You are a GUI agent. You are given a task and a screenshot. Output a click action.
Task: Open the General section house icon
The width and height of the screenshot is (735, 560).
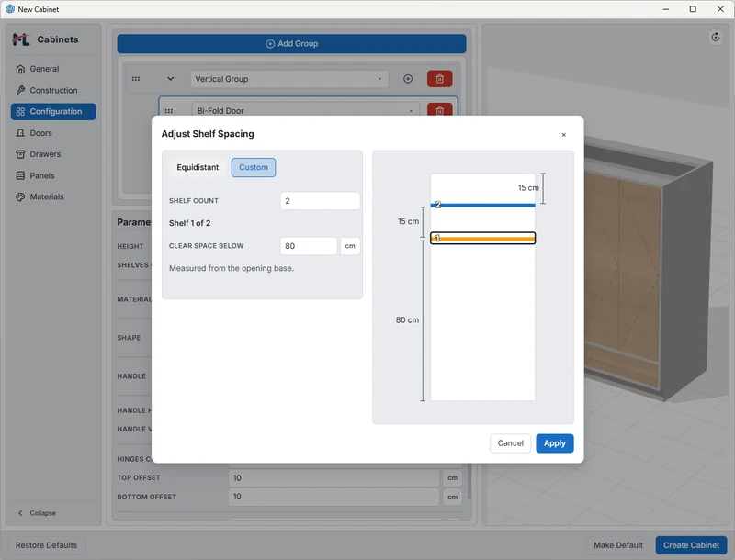click(x=20, y=69)
